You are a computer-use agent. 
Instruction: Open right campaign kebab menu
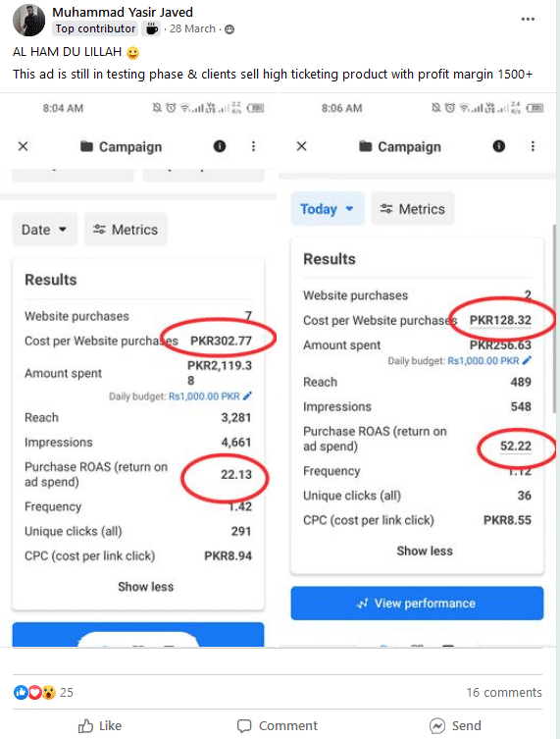coord(533,146)
